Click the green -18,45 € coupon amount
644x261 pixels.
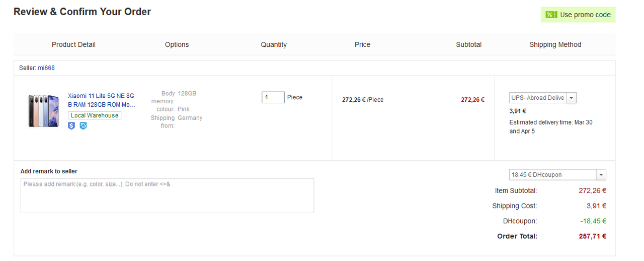pos(593,221)
